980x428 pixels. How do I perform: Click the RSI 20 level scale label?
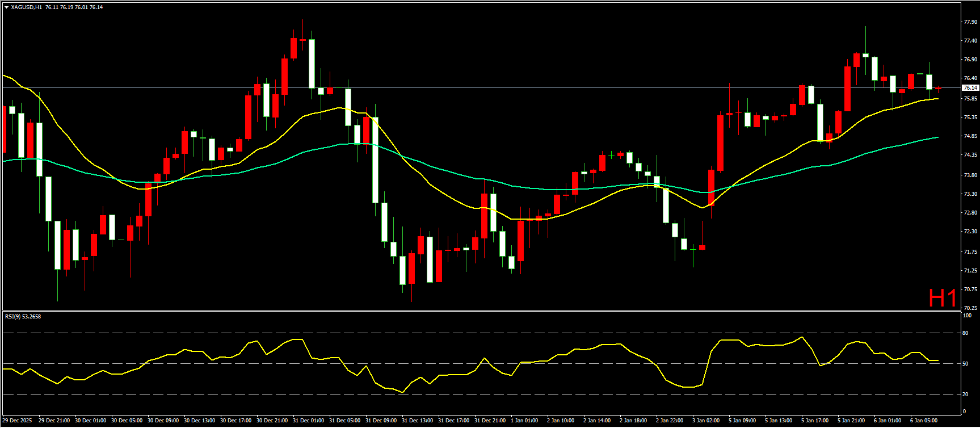[x=965, y=394]
